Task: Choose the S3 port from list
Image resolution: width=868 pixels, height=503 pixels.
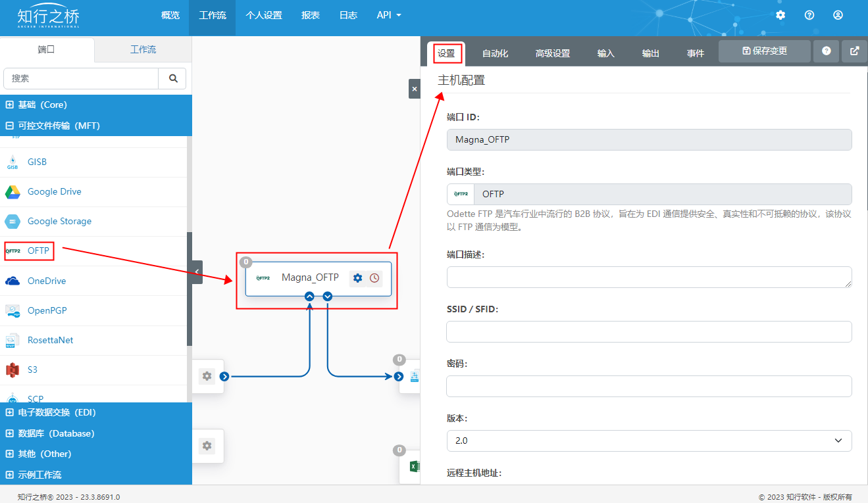Action: (32, 370)
